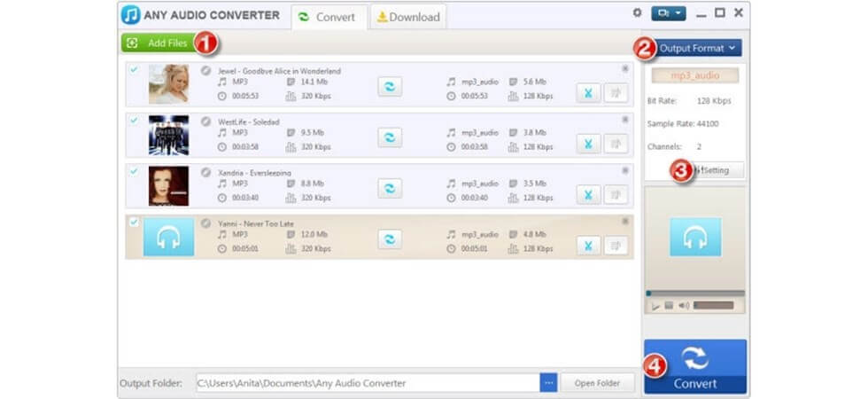Screen dimensions: 868x399
Task: Click play in the preview player
Action: (656, 306)
